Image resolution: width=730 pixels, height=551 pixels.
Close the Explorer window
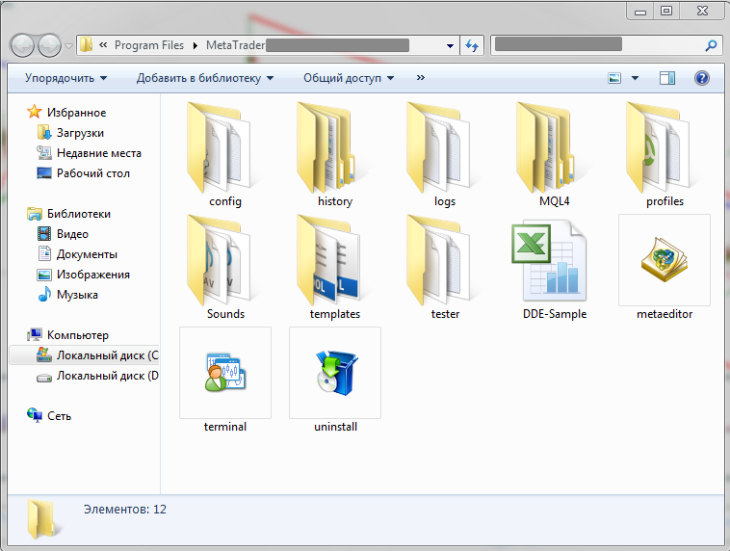[x=702, y=11]
